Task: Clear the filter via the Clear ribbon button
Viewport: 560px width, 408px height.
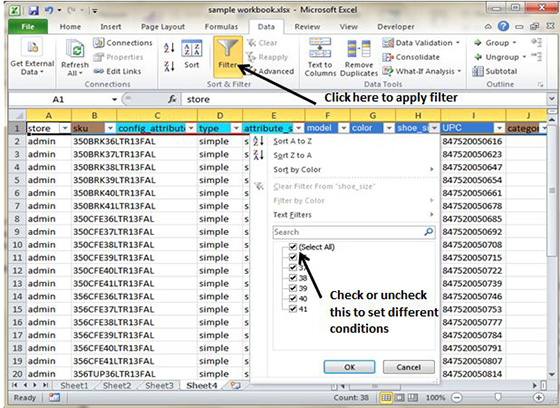Action: 262,43
